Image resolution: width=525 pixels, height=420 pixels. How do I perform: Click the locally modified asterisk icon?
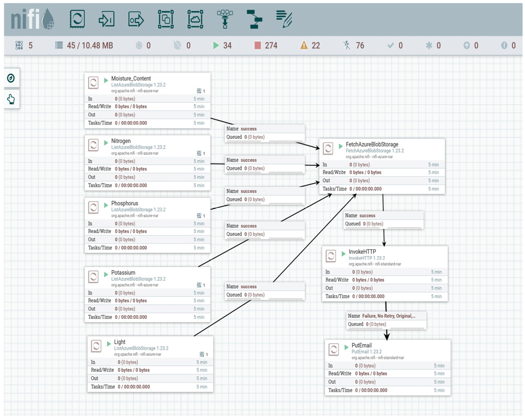click(x=429, y=45)
